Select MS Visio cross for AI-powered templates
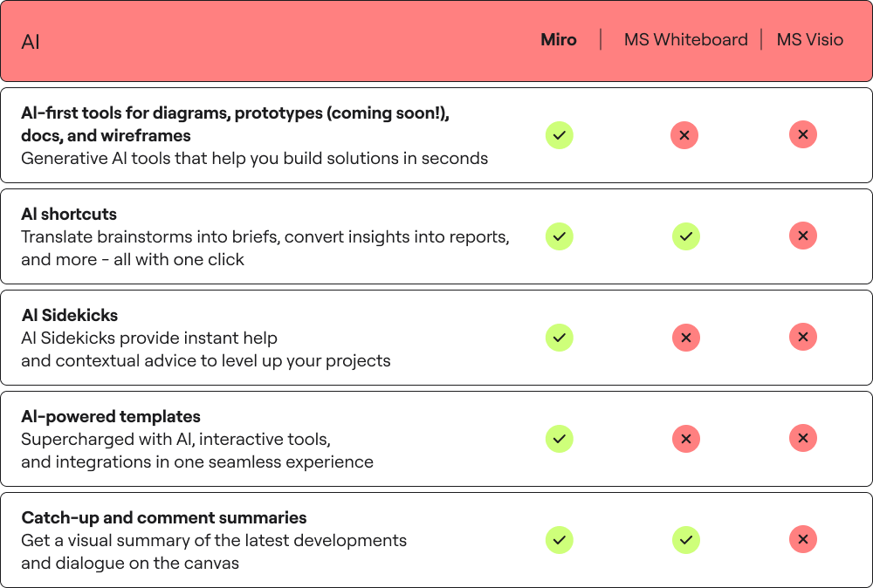Viewport: 873px width, 588px height. tap(803, 438)
